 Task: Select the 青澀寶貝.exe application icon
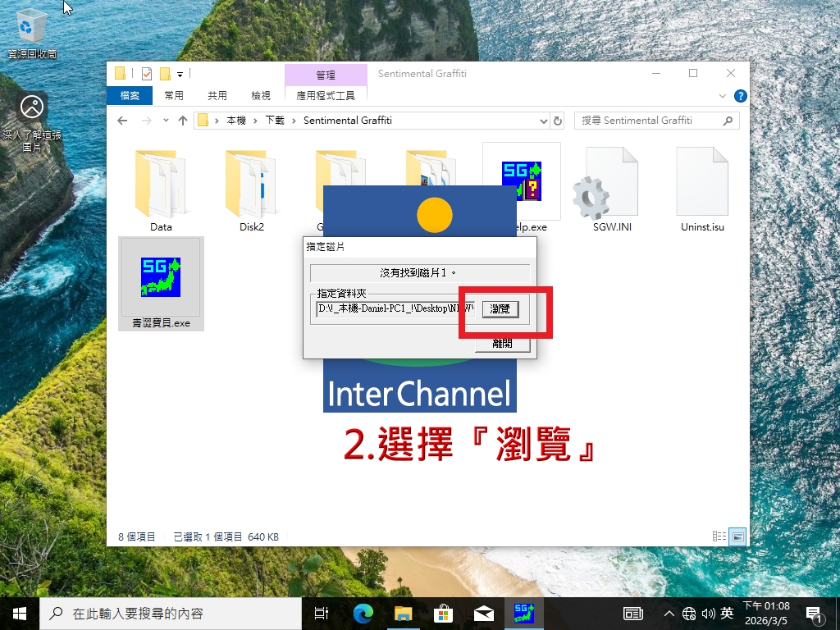click(161, 277)
